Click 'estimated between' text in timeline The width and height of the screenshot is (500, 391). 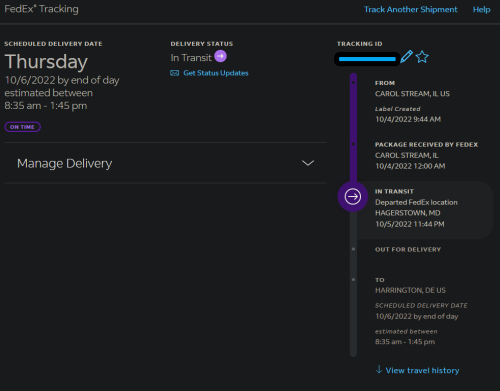point(406,332)
